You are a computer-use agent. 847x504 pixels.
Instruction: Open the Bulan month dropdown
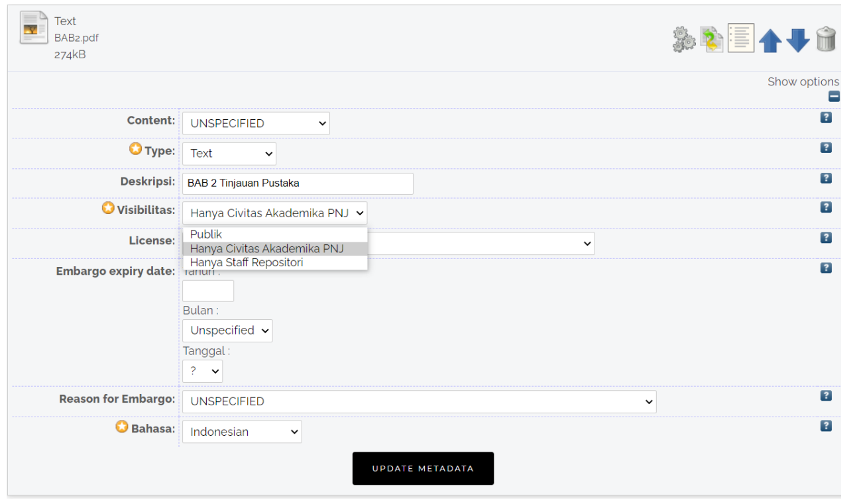click(x=227, y=330)
